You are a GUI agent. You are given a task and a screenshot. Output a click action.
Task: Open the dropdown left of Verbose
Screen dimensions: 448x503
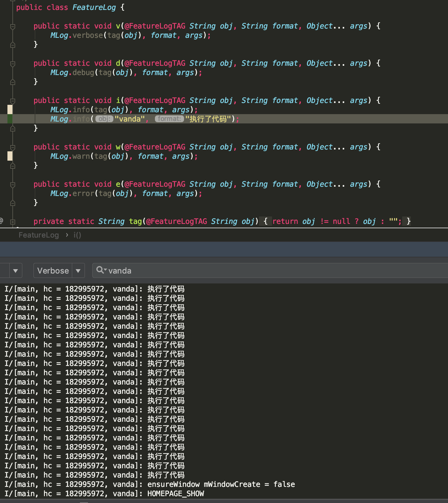[15, 271]
